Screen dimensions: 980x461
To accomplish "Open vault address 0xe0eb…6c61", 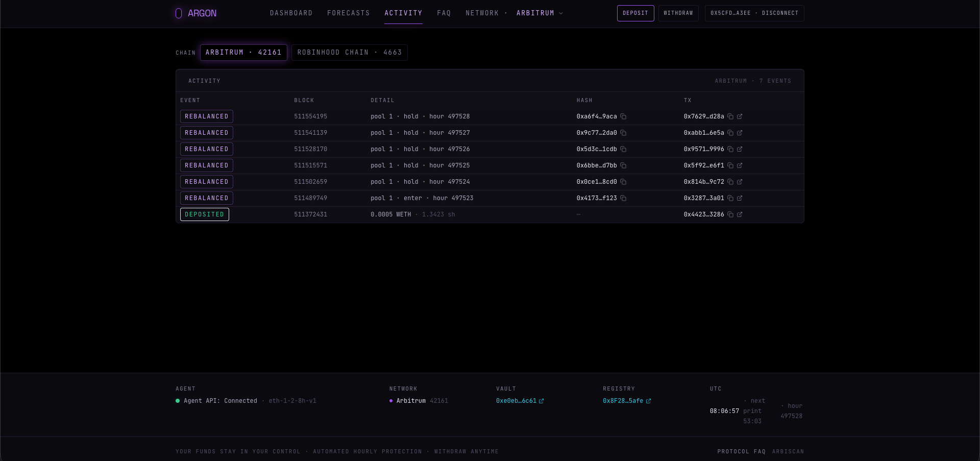I will [520, 401].
